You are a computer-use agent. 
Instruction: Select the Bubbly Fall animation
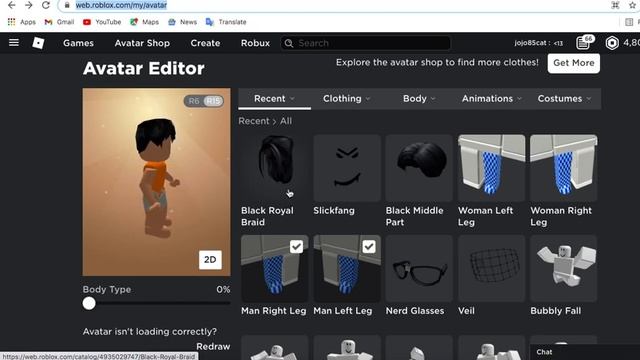click(564, 268)
